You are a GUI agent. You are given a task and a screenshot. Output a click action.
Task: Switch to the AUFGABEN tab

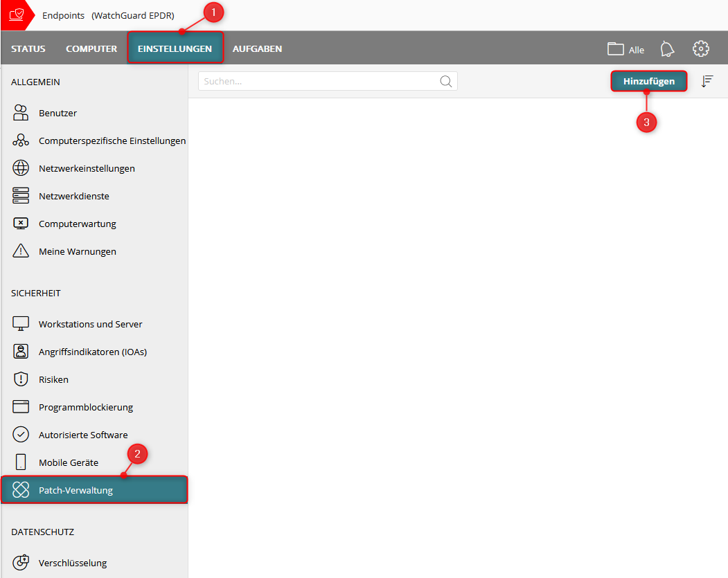coord(257,49)
